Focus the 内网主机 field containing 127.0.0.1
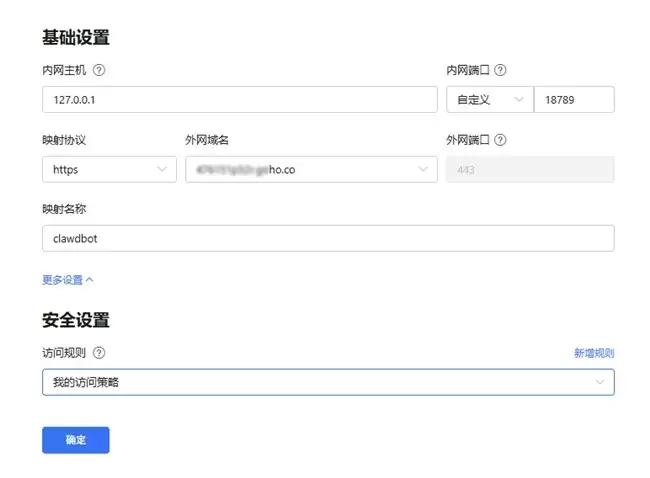650x478 pixels. tap(239, 99)
